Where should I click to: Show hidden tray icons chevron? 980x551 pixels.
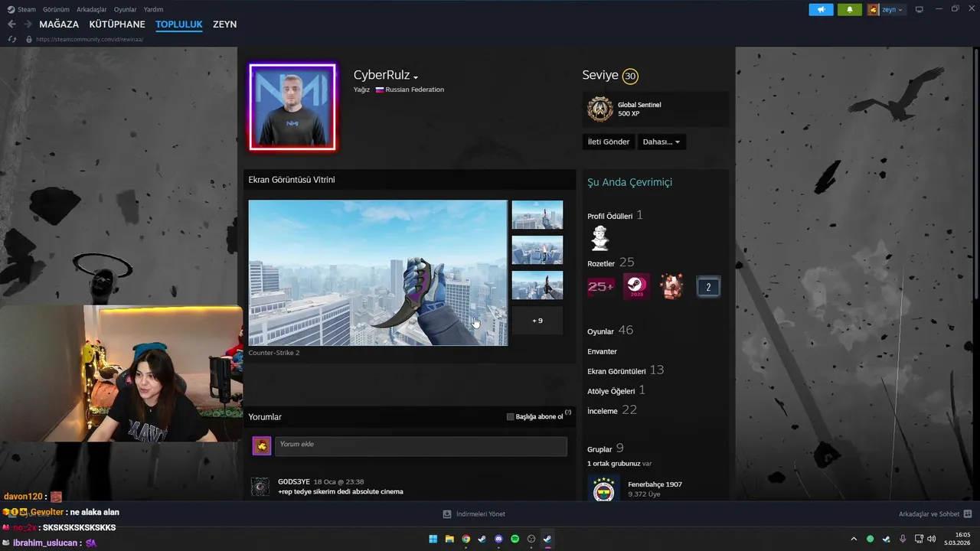(854, 539)
